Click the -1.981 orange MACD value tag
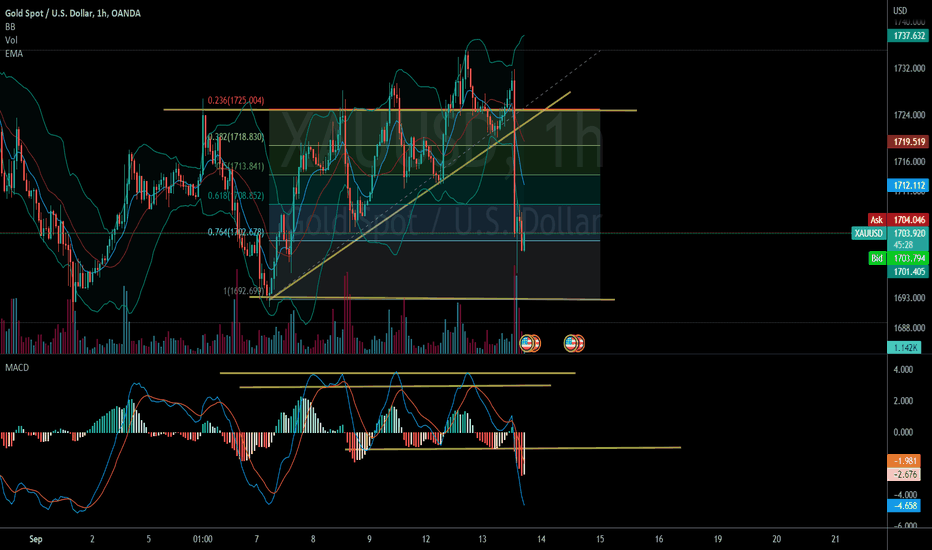This screenshot has width=932, height=550. pyautogui.click(x=904, y=461)
